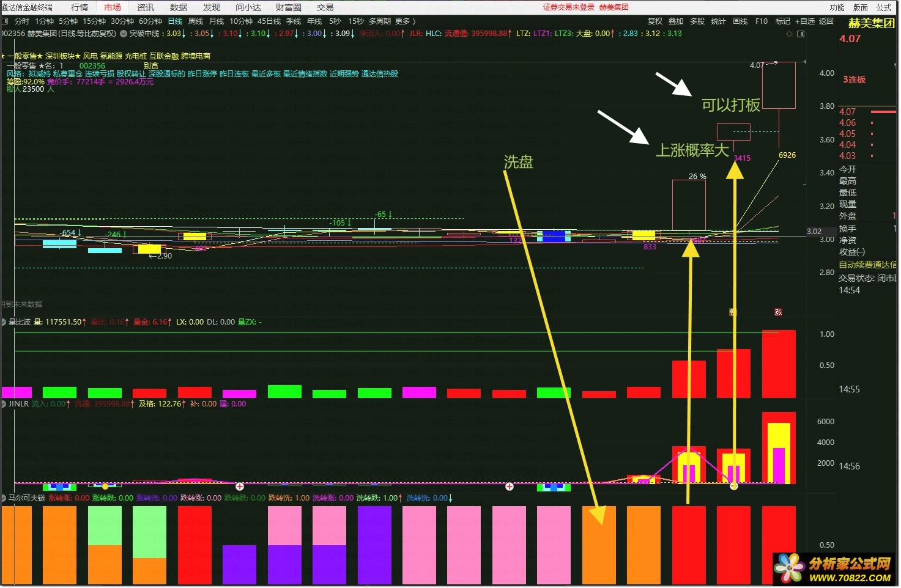901x588 pixels.
Task: Select the 30分钟 period
Action: (x=122, y=21)
